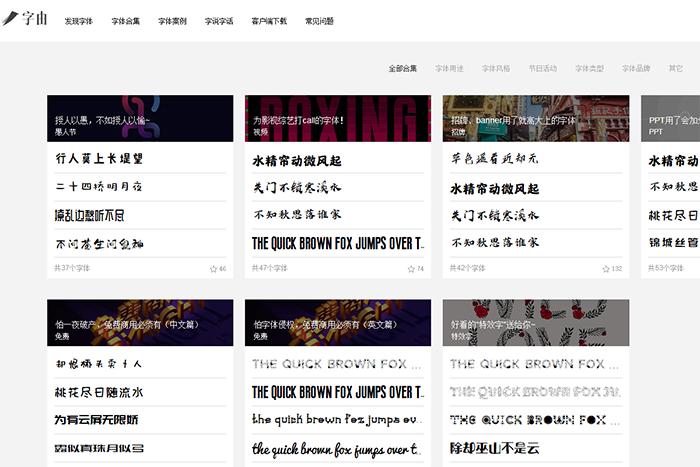
Task: Click the 字由 feather logo
Action: (25, 19)
